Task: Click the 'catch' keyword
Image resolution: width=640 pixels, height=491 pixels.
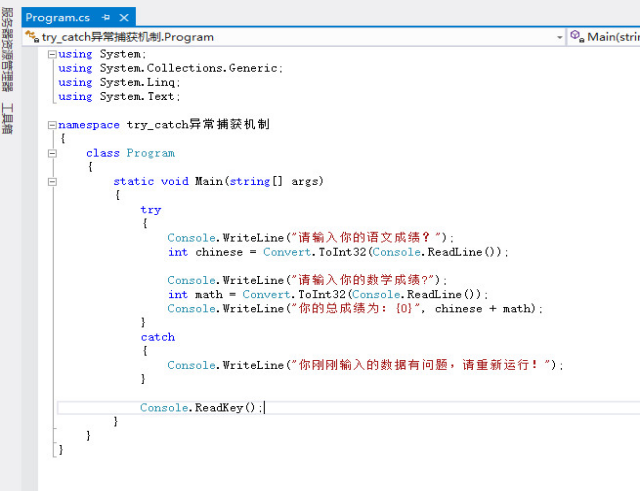Action: (x=158, y=338)
